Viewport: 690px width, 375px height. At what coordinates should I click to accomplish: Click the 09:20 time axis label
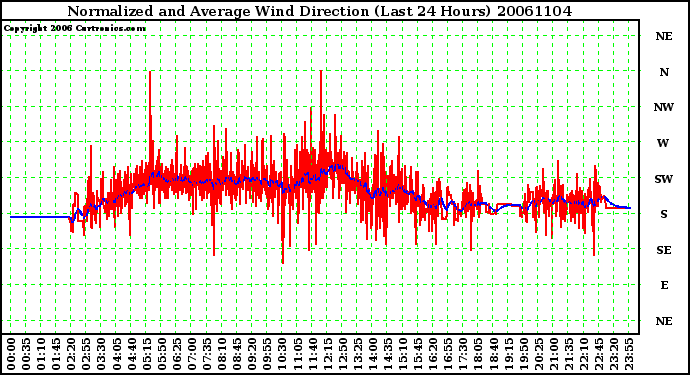252,354
